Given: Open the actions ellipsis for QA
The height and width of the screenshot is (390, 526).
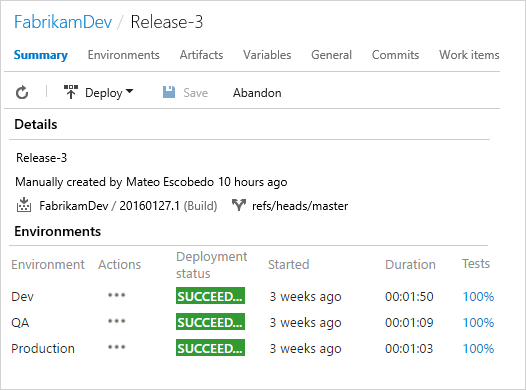Looking at the screenshot, I should [116, 321].
